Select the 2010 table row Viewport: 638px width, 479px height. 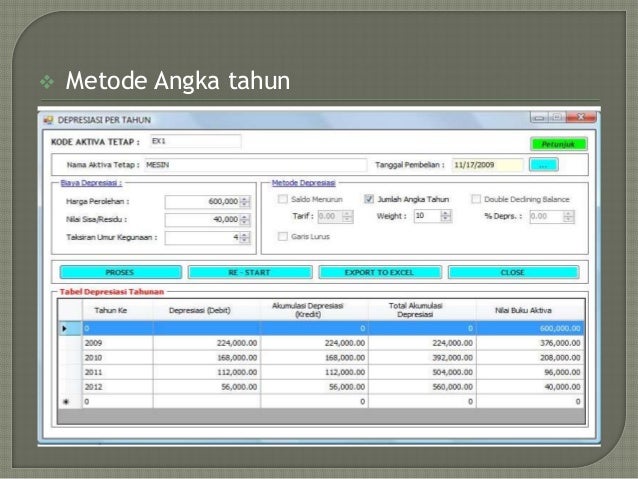[x=321, y=358]
